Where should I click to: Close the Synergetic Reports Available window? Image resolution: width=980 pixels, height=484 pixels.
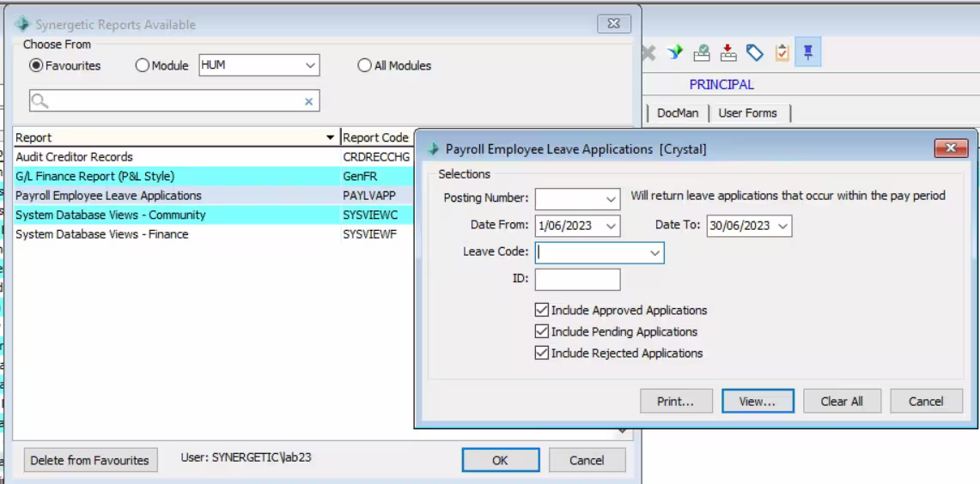point(614,24)
